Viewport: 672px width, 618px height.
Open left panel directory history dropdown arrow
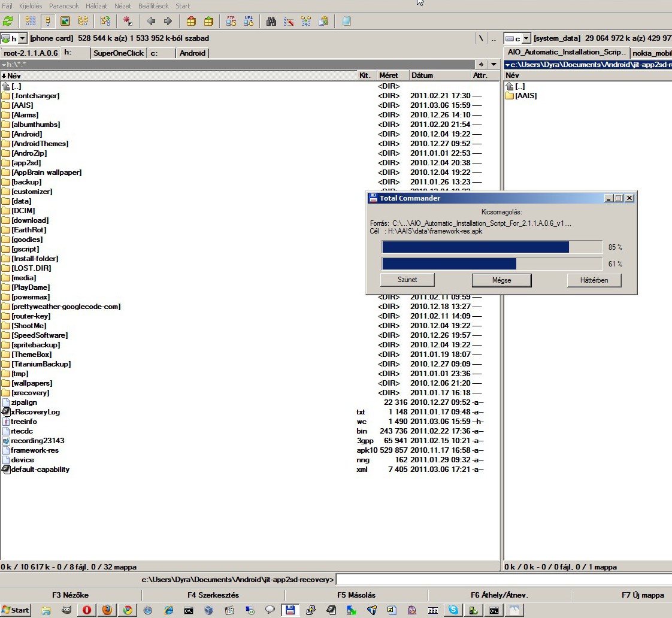(x=494, y=64)
